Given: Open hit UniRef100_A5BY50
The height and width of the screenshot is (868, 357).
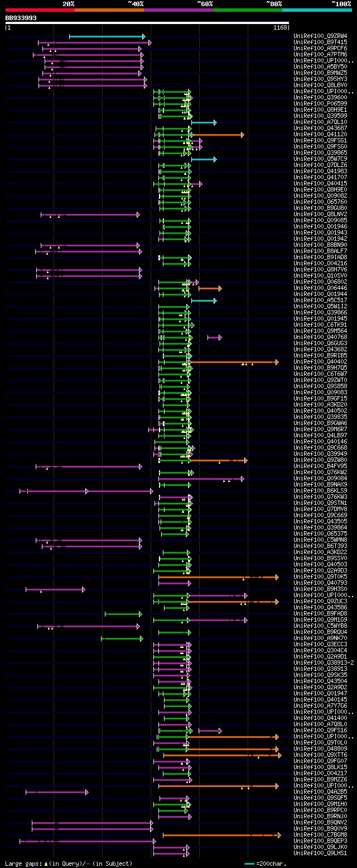Looking at the screenshot, I should (x=320, y=66).
